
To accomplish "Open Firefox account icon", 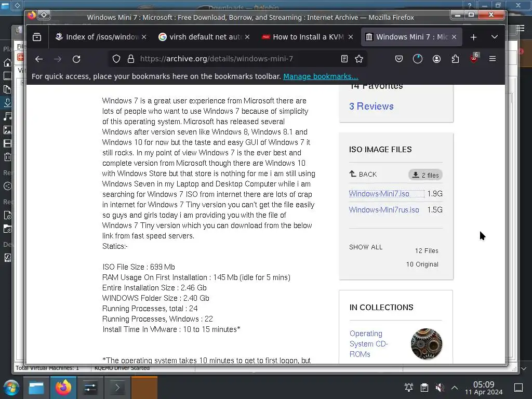I will tap(436, 59).
